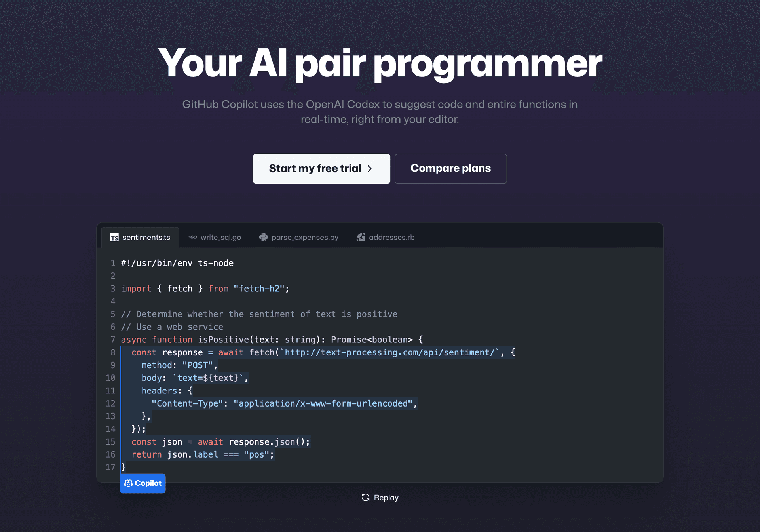Click the TS icon on sentiments.ts tab
Image resolution: width=760 pixels, height=532 pixels.
pos(114,237)
